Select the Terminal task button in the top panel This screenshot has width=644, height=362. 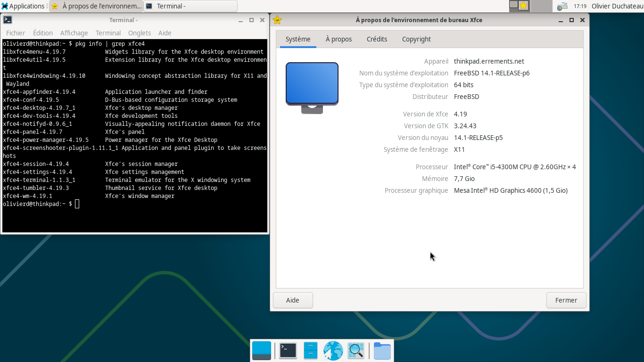point(190,6)
